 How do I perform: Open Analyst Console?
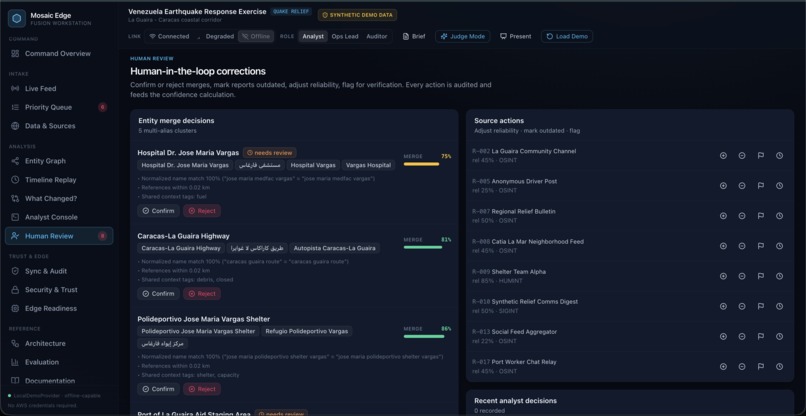point(59,217)
